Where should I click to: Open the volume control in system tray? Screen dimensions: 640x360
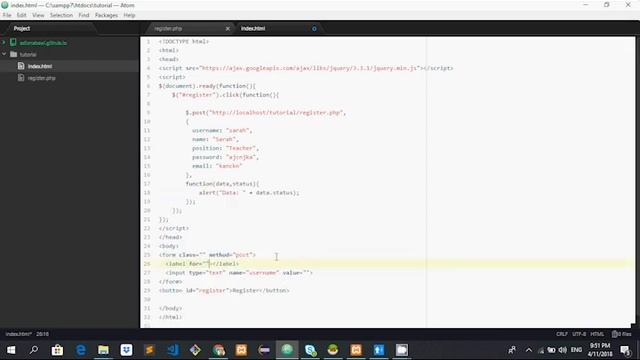[x=563, y=350]
